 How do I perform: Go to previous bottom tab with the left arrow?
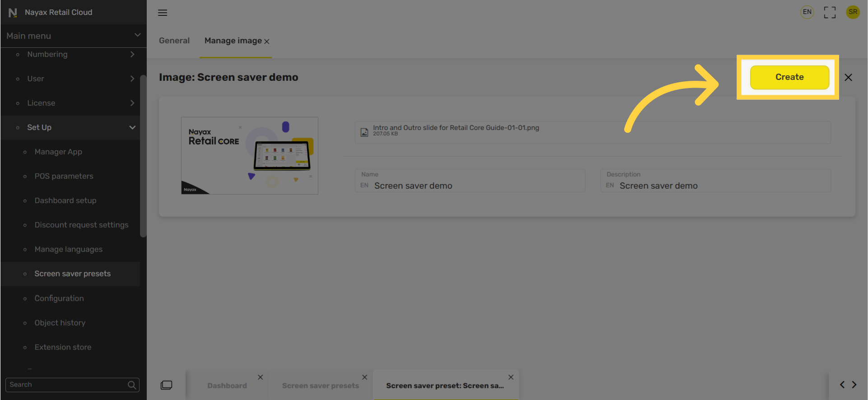point(842,385)
